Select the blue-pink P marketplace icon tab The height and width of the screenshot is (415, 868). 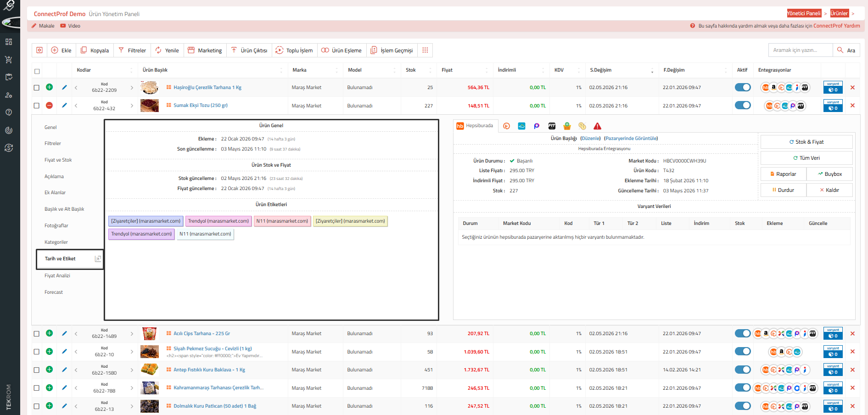point(537,126)
